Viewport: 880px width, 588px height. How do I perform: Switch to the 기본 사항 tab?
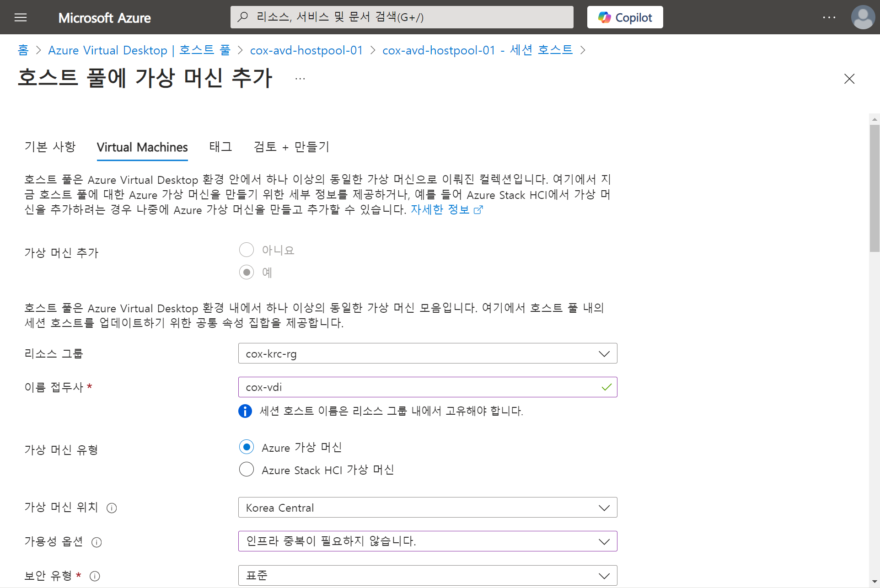[50, 147]
